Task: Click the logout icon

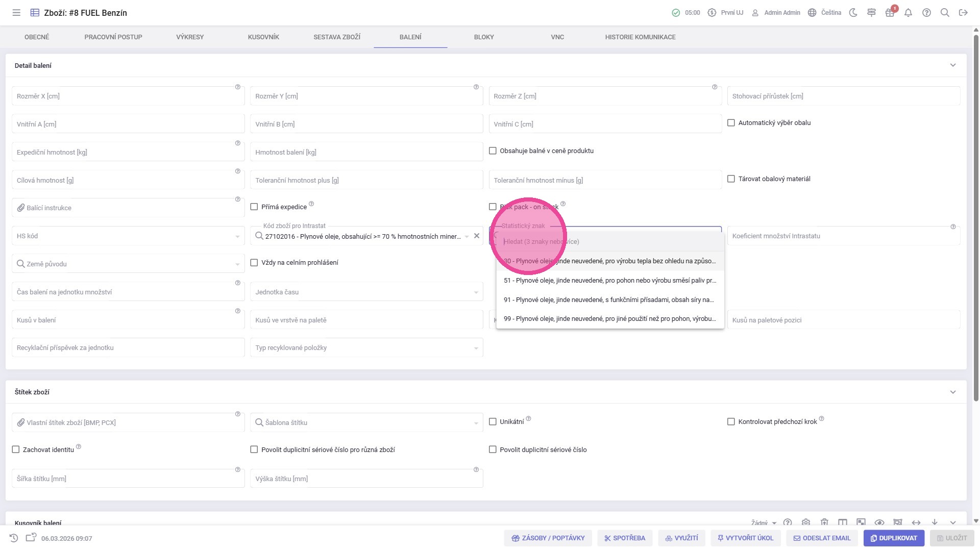Action: pos(963,13)
